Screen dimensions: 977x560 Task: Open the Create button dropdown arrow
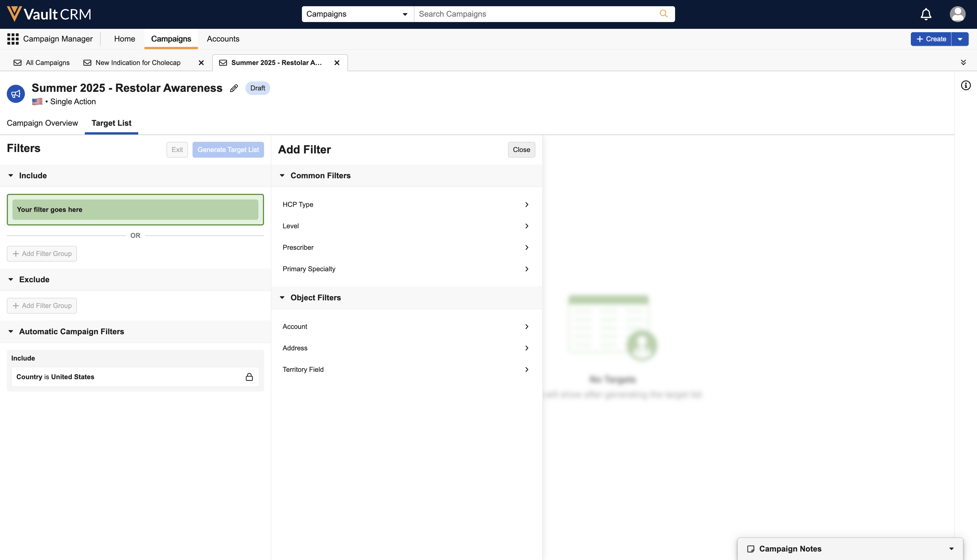click(960, 39)
